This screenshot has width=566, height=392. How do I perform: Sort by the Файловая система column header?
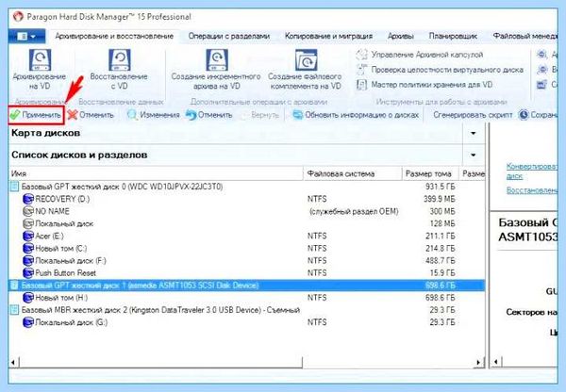coord(353,173)
